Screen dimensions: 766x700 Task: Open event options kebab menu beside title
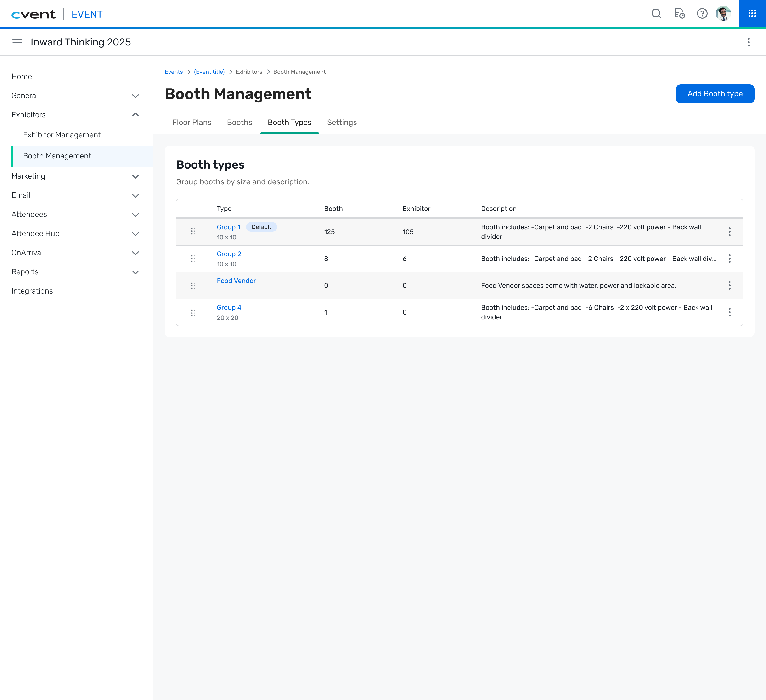coord(749,42)
